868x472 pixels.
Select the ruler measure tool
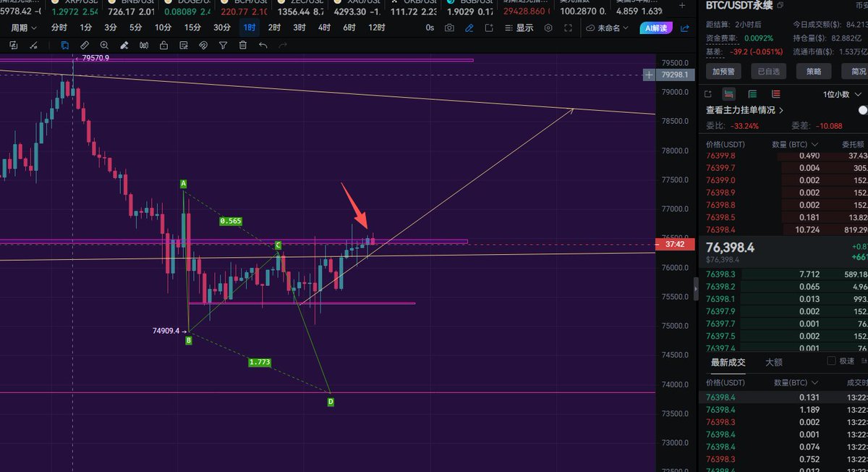[85, 45]
